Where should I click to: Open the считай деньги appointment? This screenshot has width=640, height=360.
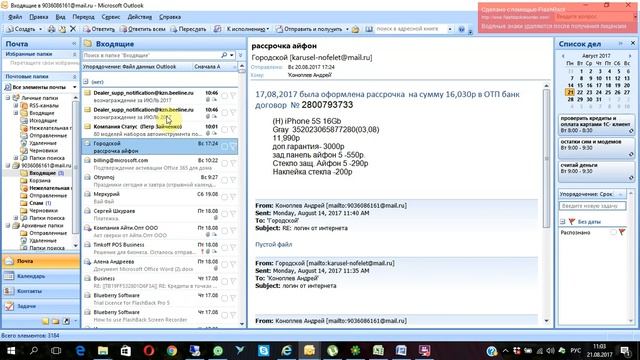coord(596,171)
